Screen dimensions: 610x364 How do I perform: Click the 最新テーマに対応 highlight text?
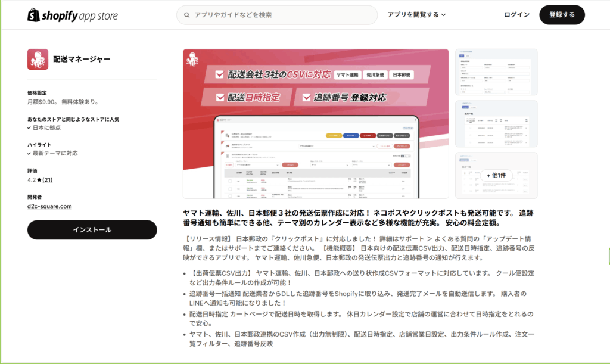(55, 153)
